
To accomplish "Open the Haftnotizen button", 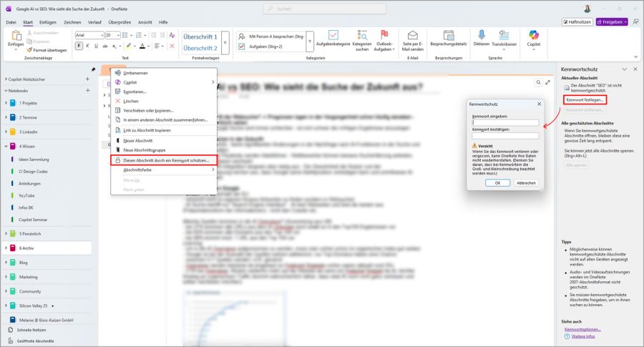I will click(577, 21).
